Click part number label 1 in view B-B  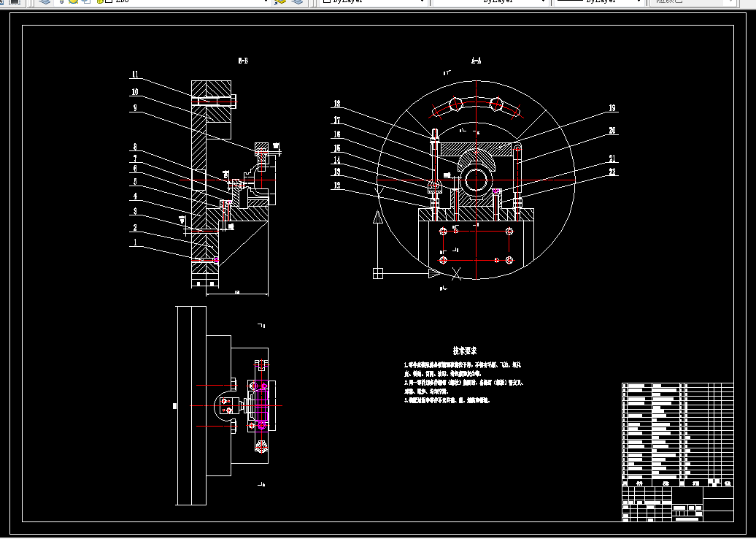(135, 242)
